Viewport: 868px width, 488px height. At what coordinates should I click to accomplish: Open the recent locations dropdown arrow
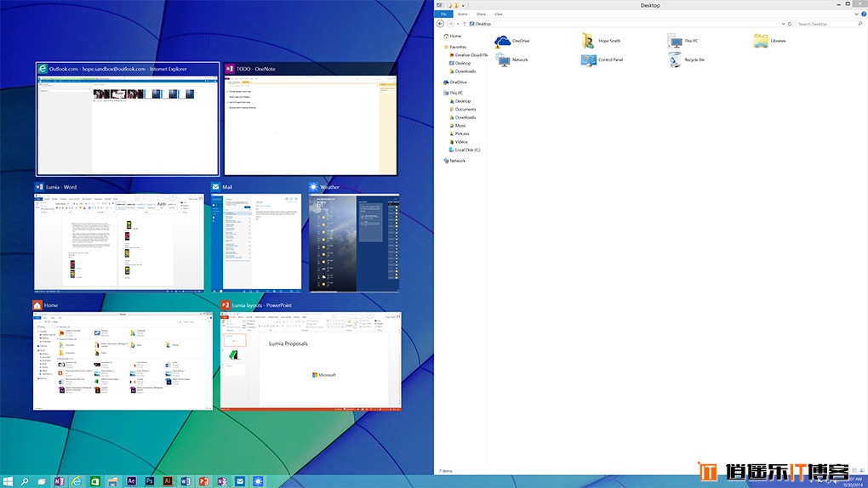458,24
